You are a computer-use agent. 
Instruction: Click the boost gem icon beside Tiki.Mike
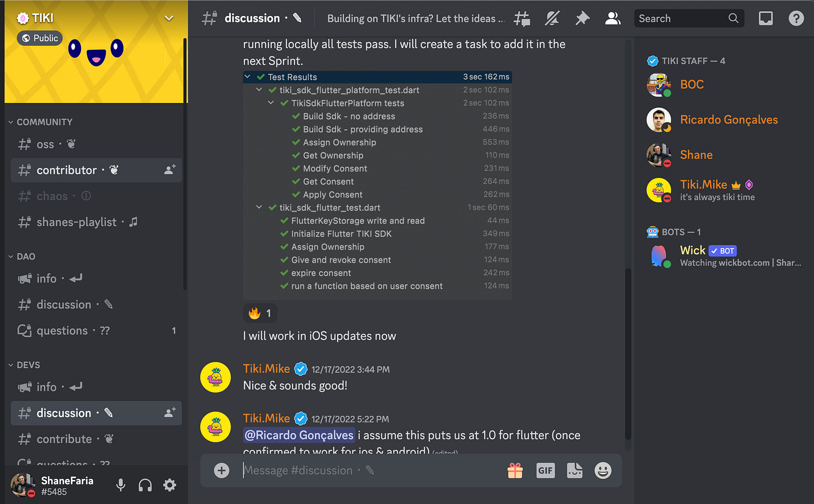pyautogui.click(x=749, y=185)
